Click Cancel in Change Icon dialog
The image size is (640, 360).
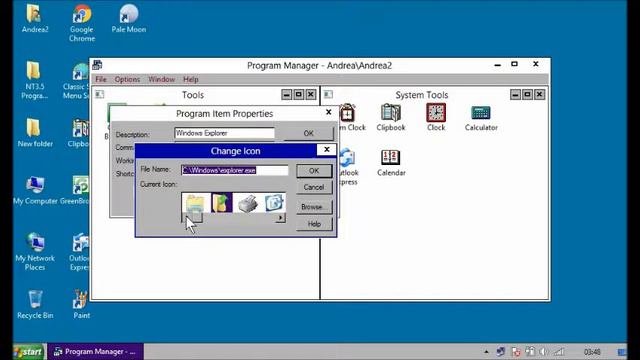[314, 187]
